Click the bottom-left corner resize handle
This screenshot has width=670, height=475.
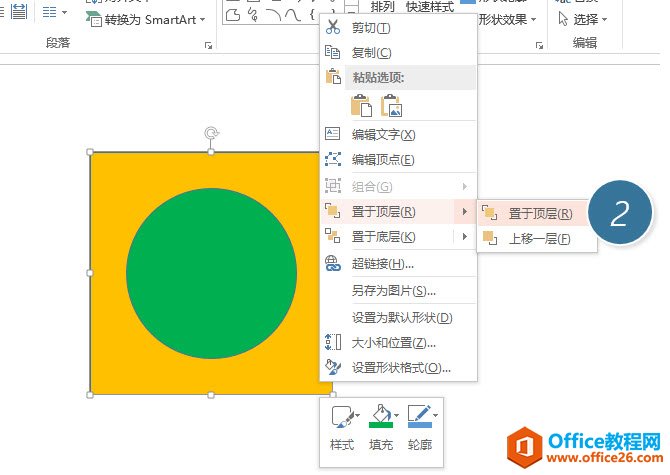click(x=90, y=395)
